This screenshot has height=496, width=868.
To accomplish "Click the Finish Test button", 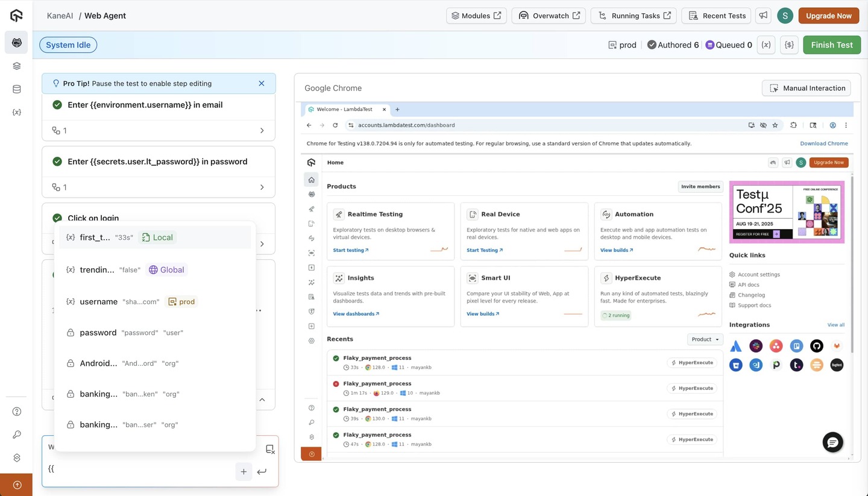I will click(x=831, y=45).
